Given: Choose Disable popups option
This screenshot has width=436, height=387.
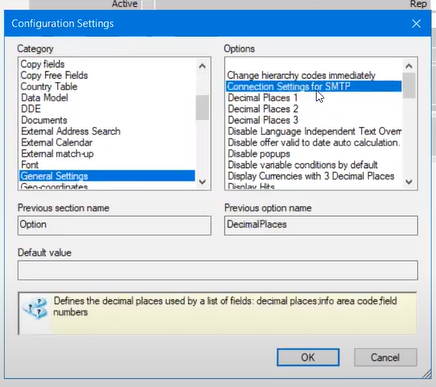Looking at the screenshot, I should 314,154.
